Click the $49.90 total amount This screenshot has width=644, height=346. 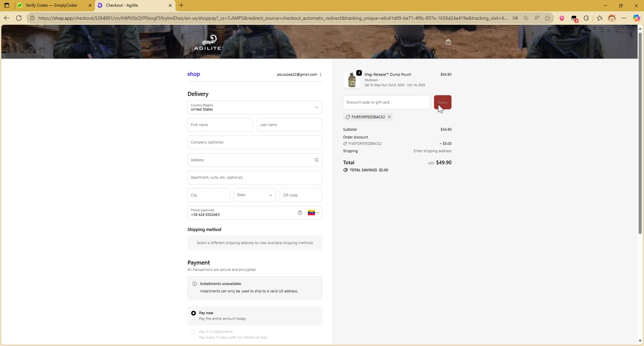[x=444, y=163]
